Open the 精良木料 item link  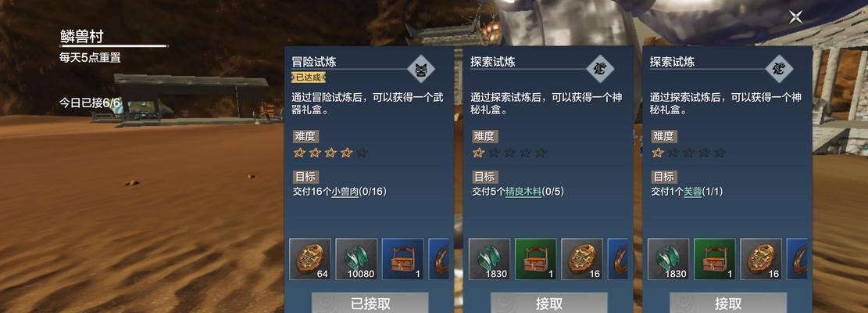523,192
